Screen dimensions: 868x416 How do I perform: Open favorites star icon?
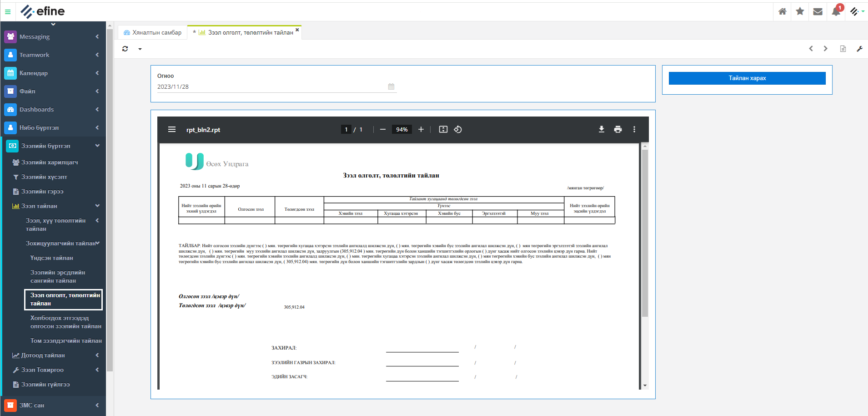pyautogui.click(x=800, y=11)
